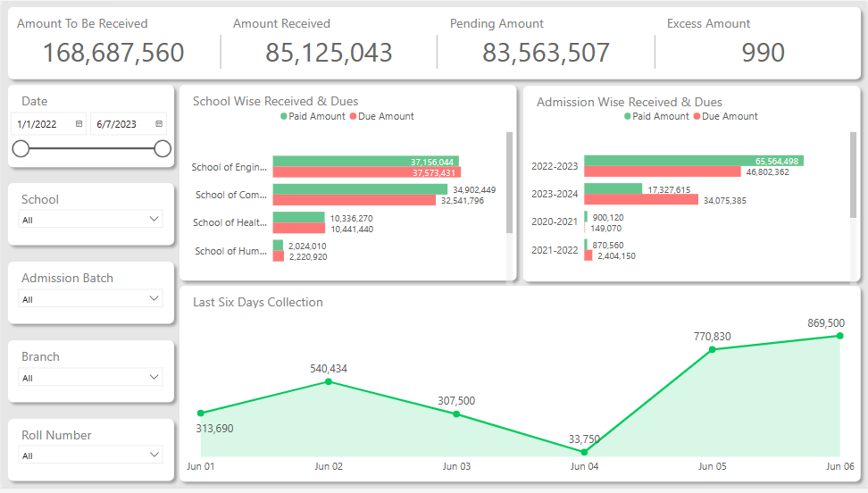Click the 770,830 data label
The height and width of the screenshot is (493, 868).
[712, 336]
